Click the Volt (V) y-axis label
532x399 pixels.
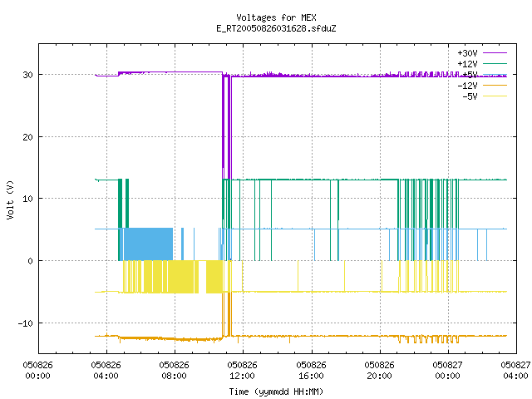[x=10, y=199]
